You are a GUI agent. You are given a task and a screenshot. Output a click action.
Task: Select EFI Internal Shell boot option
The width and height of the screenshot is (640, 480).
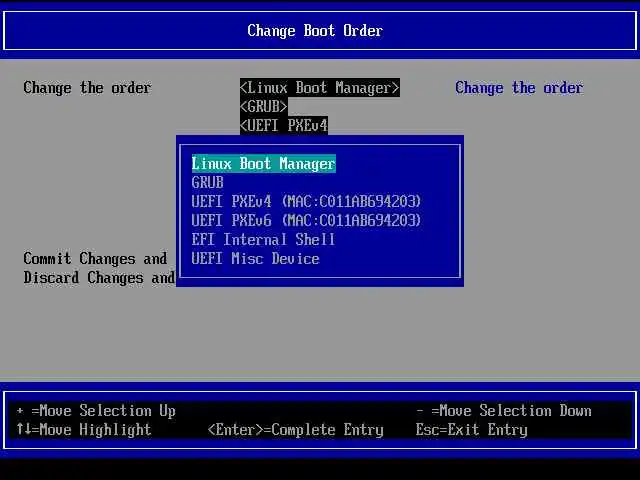(x=263, y=239)
